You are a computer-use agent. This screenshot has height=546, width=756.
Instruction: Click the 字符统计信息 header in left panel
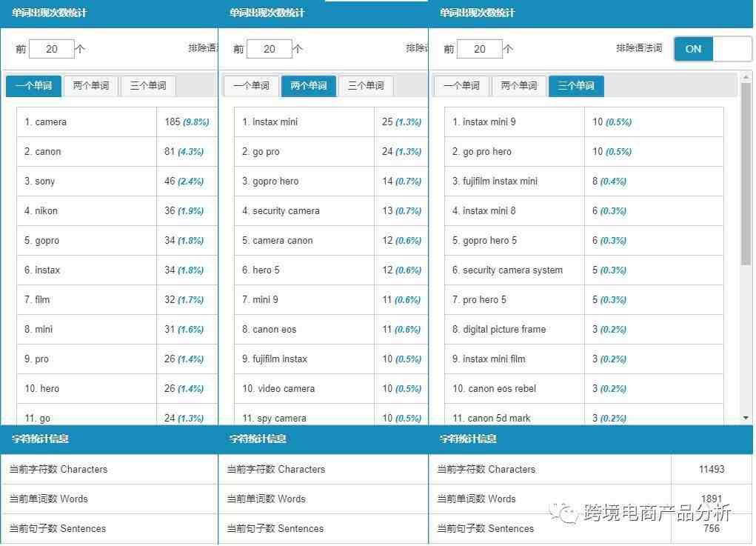(40, 439)
